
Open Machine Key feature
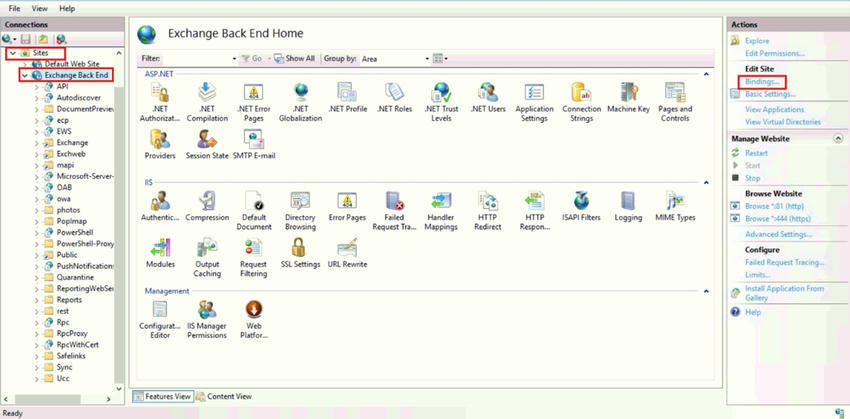click(x=628, y=98)
